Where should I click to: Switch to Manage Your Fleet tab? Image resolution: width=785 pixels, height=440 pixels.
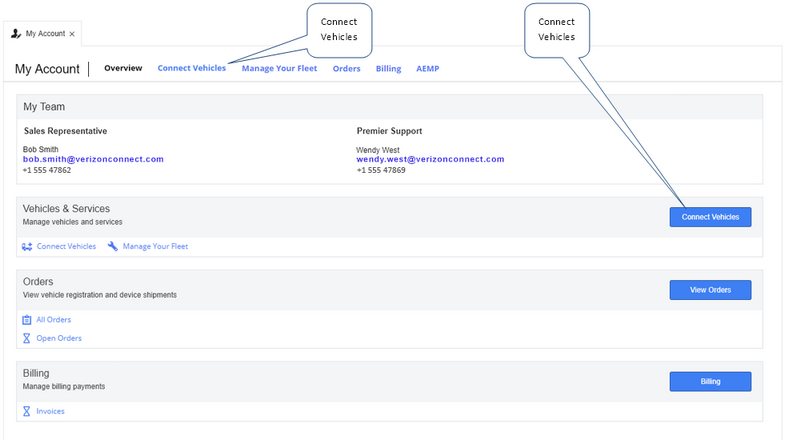click(279, 69)
